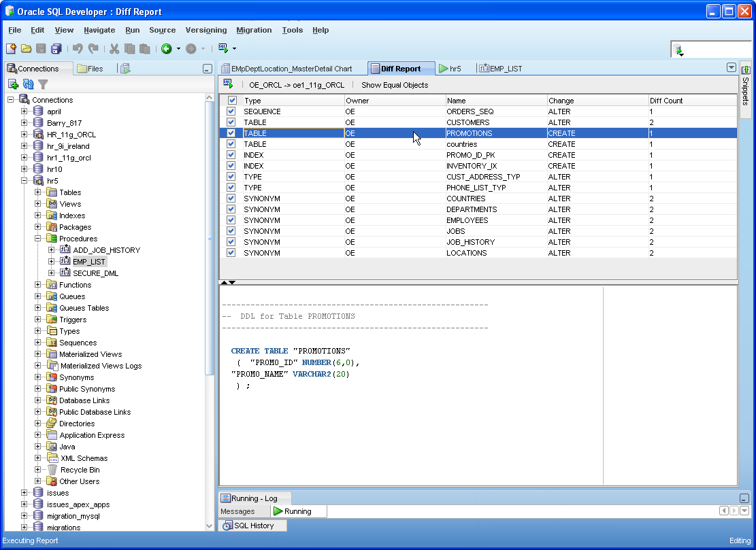Image resolution: width=756 pixels, height=550 pixels.
Task: Click the Generate Script icon in Diff Report
Action: coord(229,84)
